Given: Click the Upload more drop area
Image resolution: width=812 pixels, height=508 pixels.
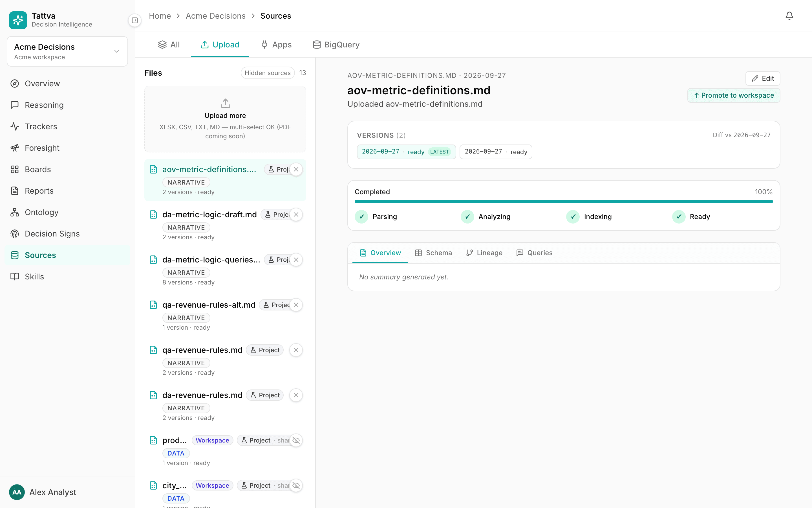Looking at the screenshot, I should tap(225, 119).
